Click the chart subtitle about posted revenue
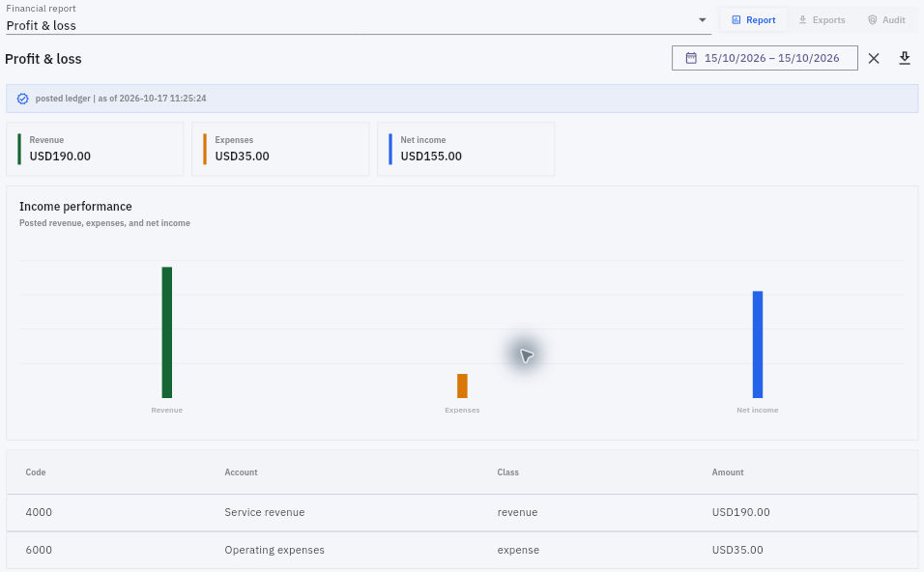Screen dimensions: 924x572 tap(105, 223)
